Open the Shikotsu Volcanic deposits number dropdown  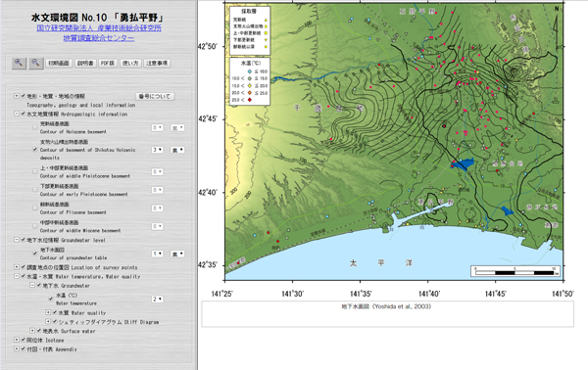[157, 150]
